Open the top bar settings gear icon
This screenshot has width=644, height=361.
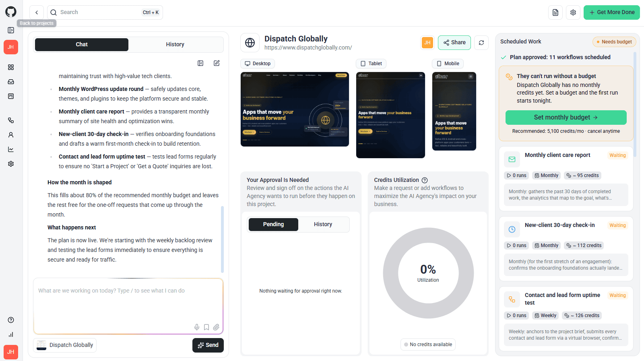tap(573, 12)
